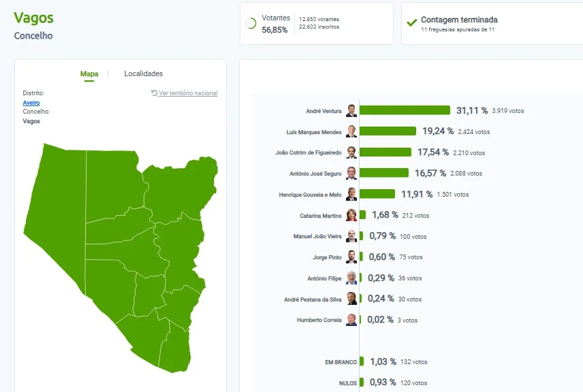
Task: Click the green checkmark beside Contagem terminada
Action: click(x=411, y=23)
